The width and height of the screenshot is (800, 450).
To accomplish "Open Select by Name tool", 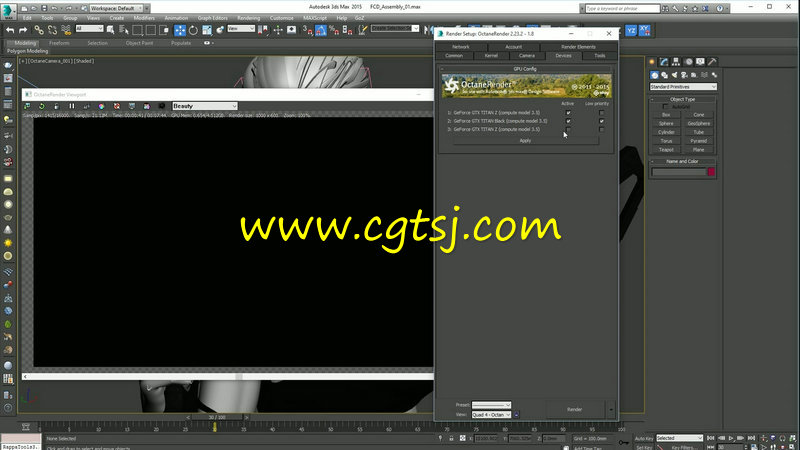I will (124, 30).
